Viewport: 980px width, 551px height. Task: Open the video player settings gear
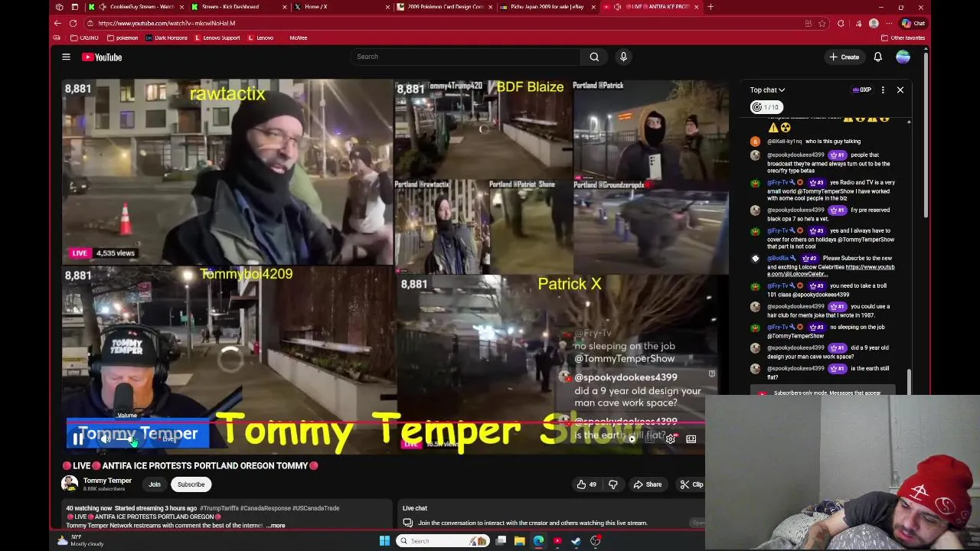(x=671, y=439)
